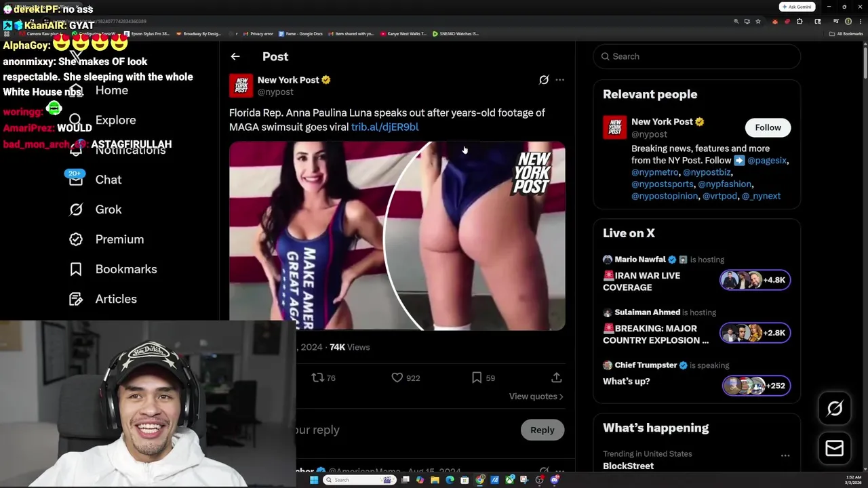The height and width of the screenshot is (488, 868).
Task: Open Windows Start button in taskbar
Action: [x=313, y=480]
